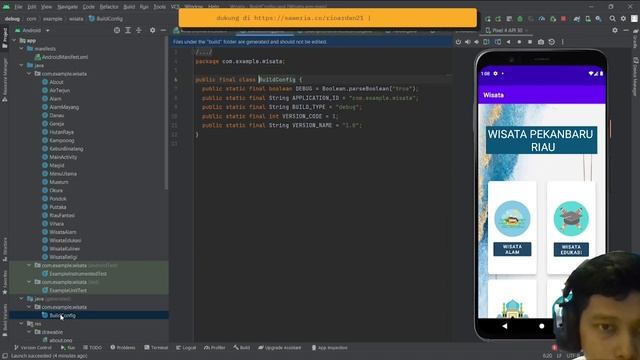Open the Navigate menu
The width and height of the screenshot is (640, 360).
67,7
